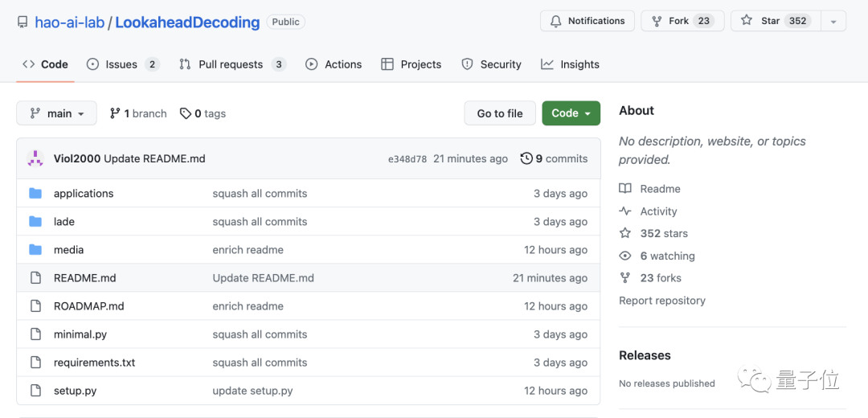Click the Activity pulse icon
Image resolution: width=868 pixels, height=418 pixels.
[x=625, y=211]
